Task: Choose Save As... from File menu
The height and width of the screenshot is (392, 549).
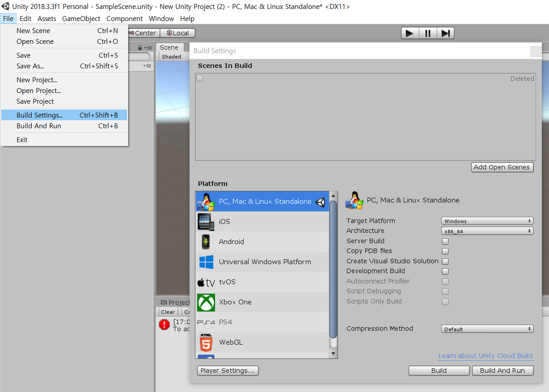Action: [64, 66]
